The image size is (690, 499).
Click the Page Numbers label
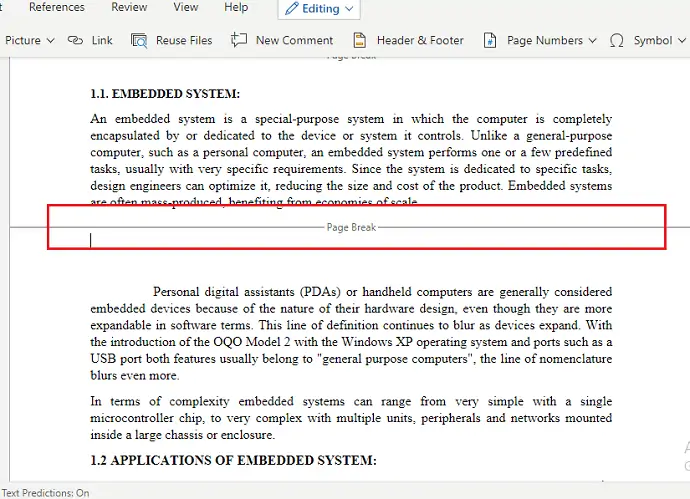pos(545,40)
